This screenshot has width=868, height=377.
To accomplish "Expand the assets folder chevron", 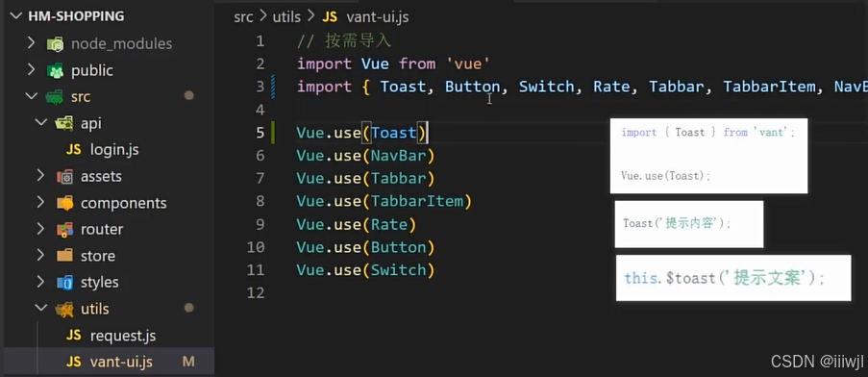I will [x=41, y=176].
